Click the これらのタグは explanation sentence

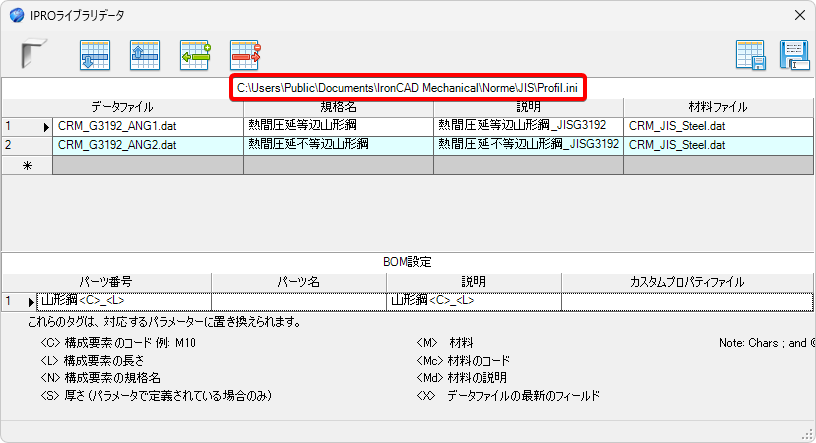point(165,322)
